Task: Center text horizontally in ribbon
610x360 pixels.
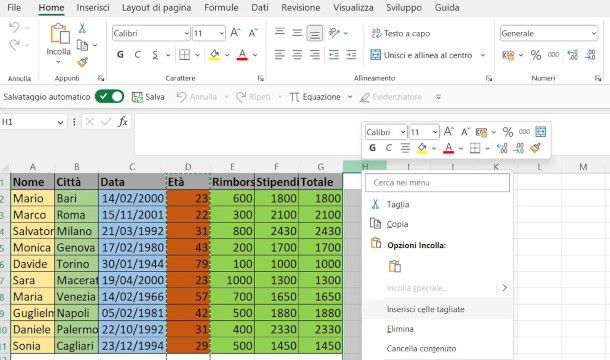Action: 297,54
